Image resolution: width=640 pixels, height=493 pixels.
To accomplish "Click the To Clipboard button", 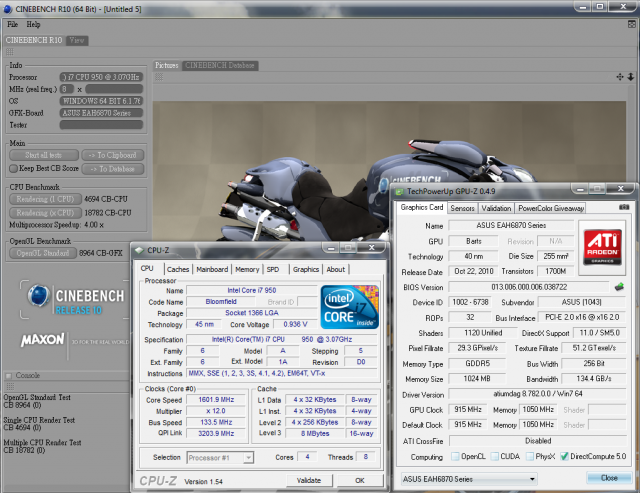I will (x=113, y=155).
